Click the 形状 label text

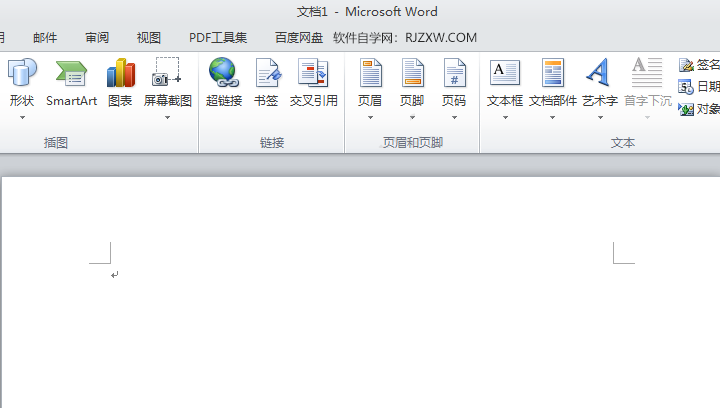pyautogui.click(x=22, y=101)
